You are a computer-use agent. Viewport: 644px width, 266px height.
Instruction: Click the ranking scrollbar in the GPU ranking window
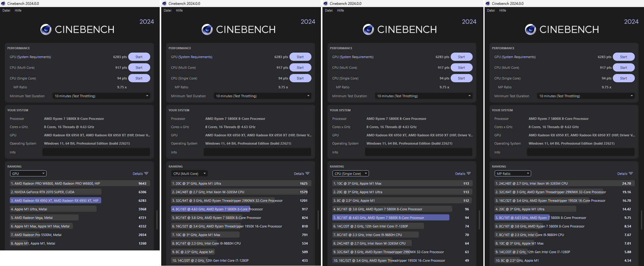tap(157, 220)
